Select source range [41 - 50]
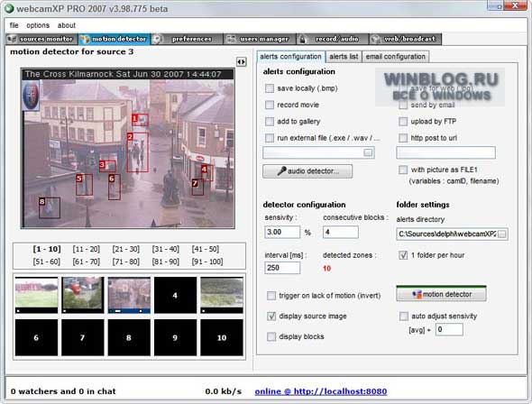The height and width of the screenshot is (404, 532). click(206, 249)
